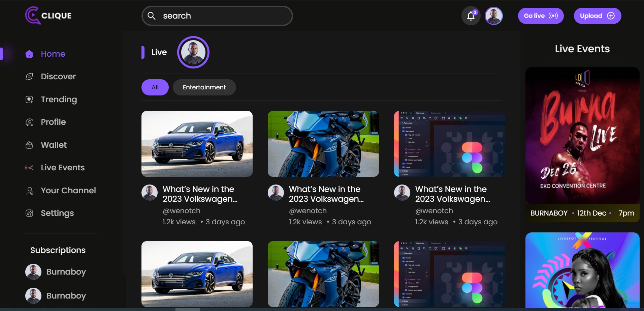Image resolution: width=644 pixels, height=311 pixels.
Task: Click the Live Events broadcast icon
Action: coord(29,168)
